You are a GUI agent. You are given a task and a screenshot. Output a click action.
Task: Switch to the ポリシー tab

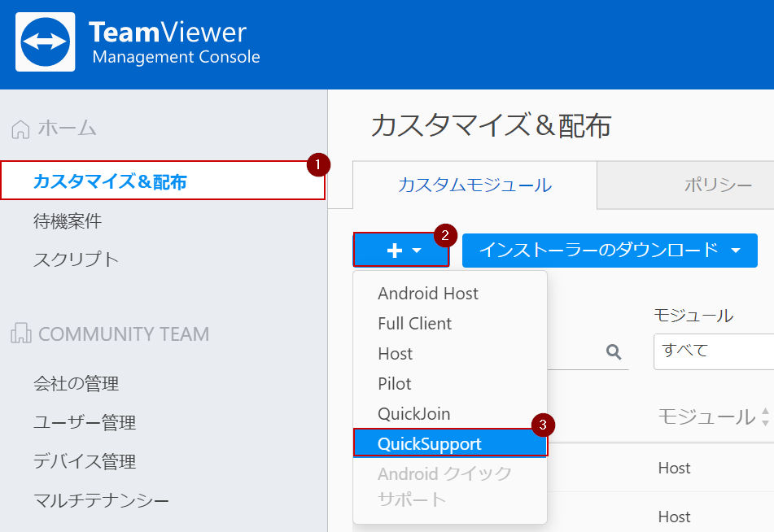pyautogui.click(x=718, y=185)
